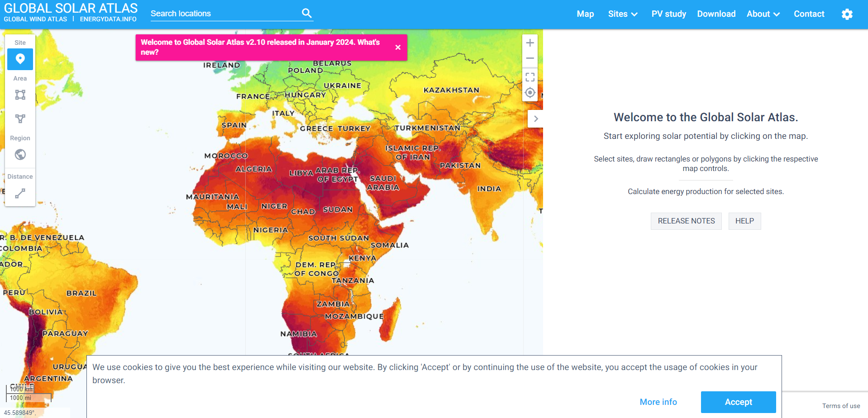Zoom out on the map

pos(530,58)
